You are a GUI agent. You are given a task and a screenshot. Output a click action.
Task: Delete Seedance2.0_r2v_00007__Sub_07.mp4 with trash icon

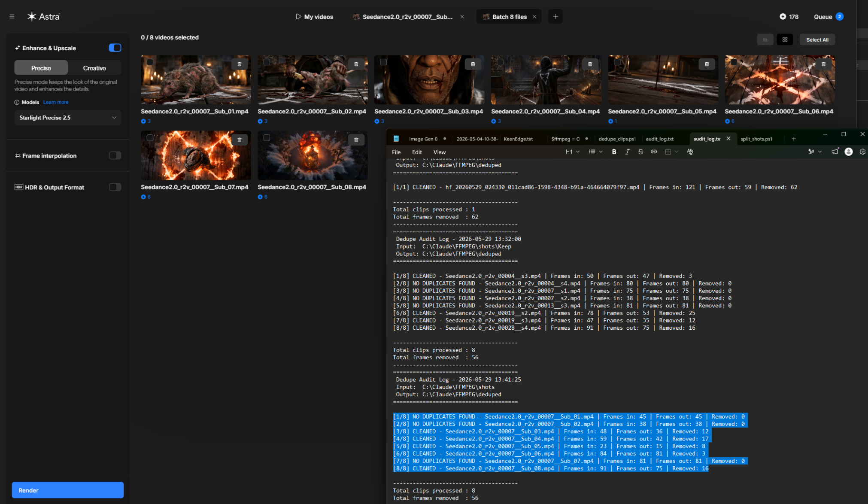coord(240,140)
